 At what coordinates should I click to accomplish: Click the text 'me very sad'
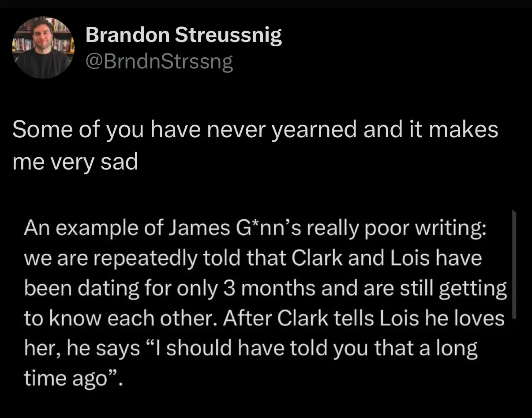(75, 162)
